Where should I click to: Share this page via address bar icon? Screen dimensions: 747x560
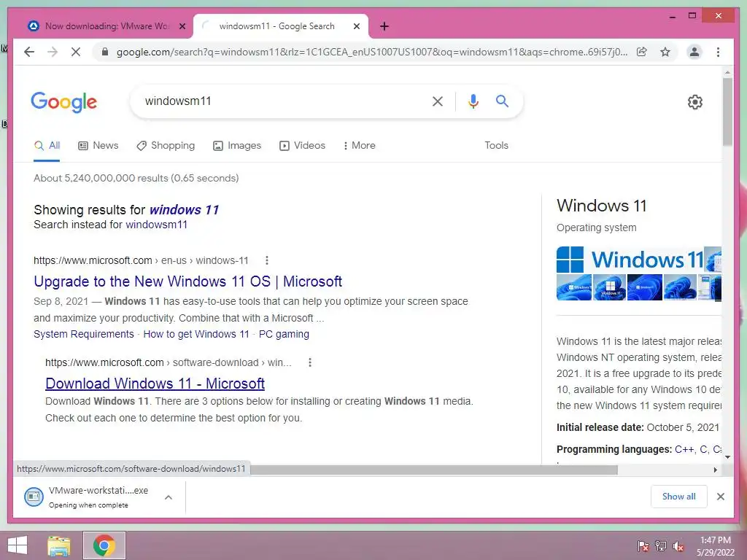tap(642, 52)
